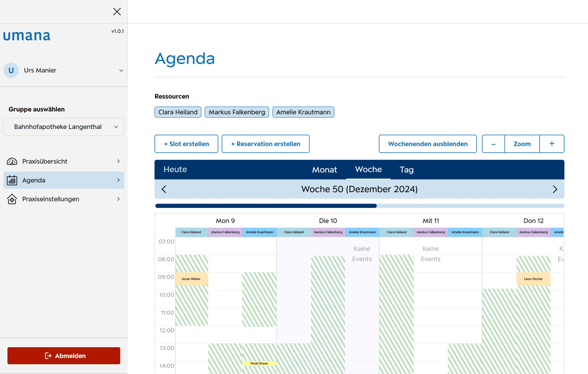Expand Agenda menu chevron

pos(119,180)
